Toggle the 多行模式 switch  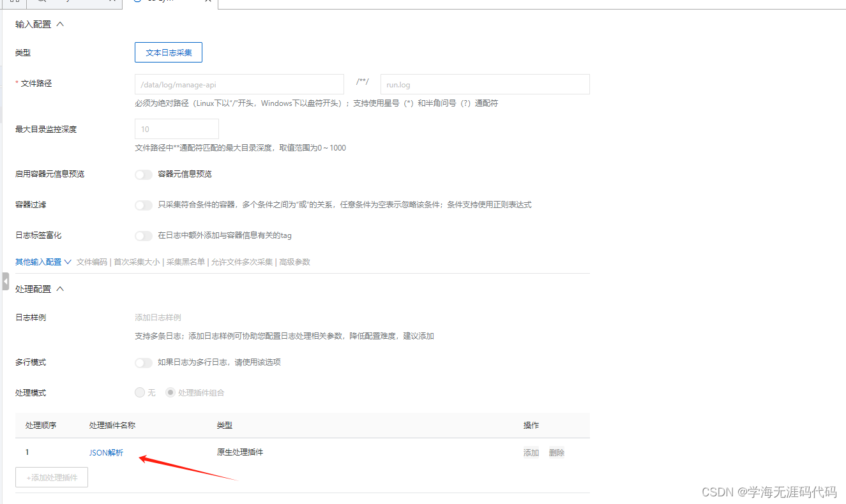pyautogui.click(x=144, y=362)
